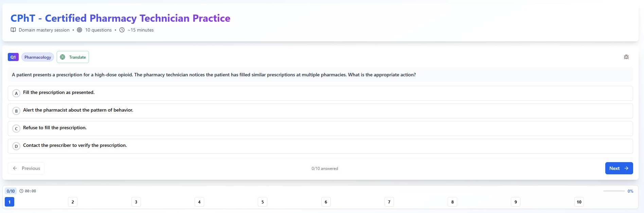The width and height of the screenshot is (644, 213).
Task: Click the Q1 question badge
Action: 13,57
